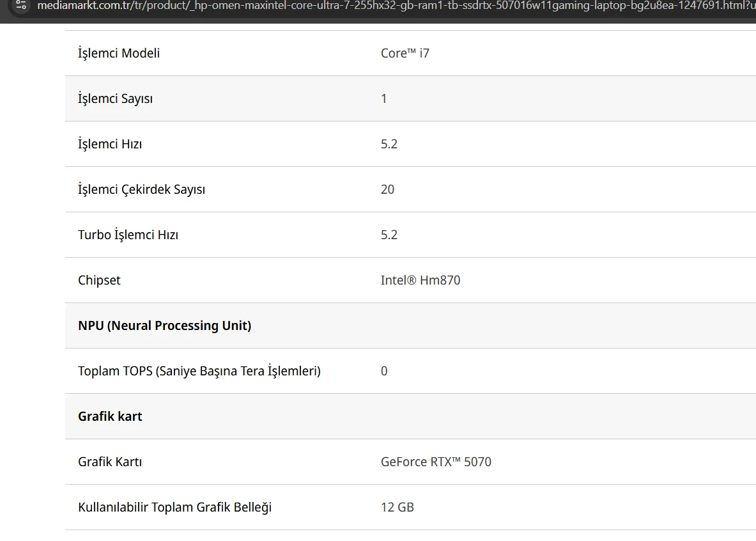756x541 pixels.
Task: Open site information icon in address bar
Action: (x=20, y=6)
